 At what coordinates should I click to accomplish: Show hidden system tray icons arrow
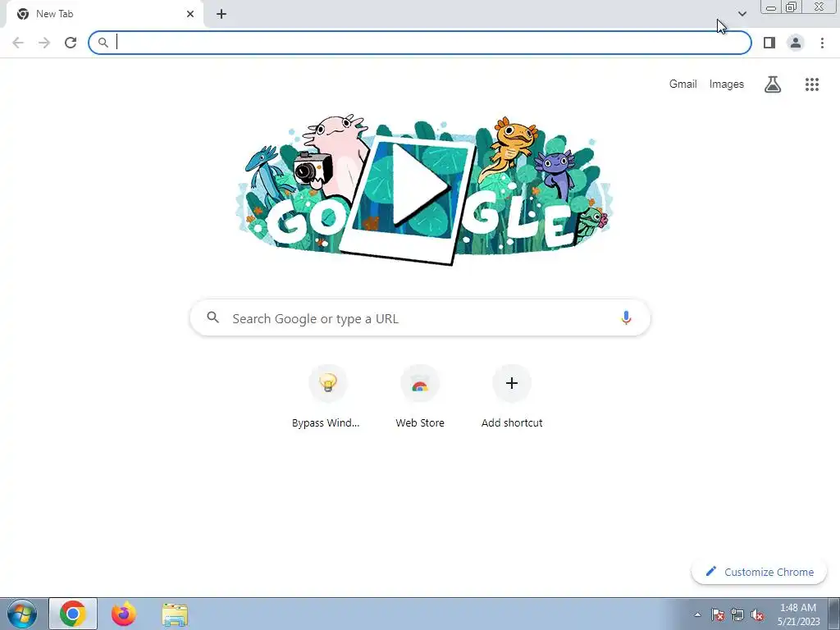click(x=697, y=614)
